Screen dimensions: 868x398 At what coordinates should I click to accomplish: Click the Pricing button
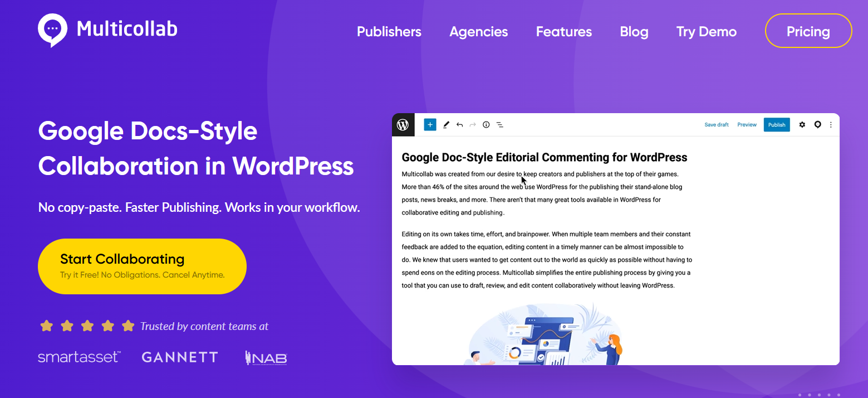coord(808,31)
